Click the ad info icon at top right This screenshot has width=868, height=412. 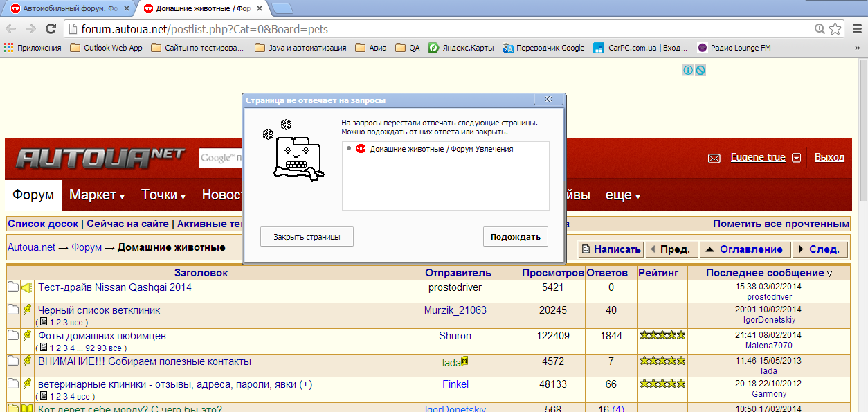coord(688,70)
